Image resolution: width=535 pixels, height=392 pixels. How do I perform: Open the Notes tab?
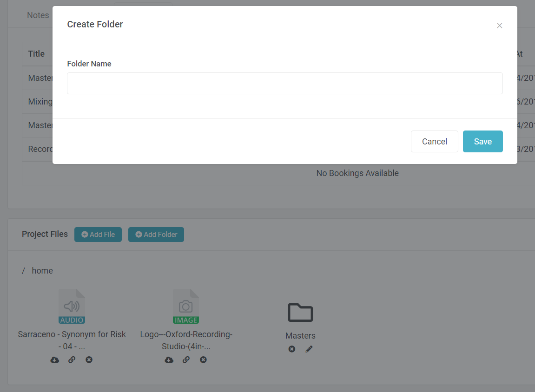coord(38,15)
